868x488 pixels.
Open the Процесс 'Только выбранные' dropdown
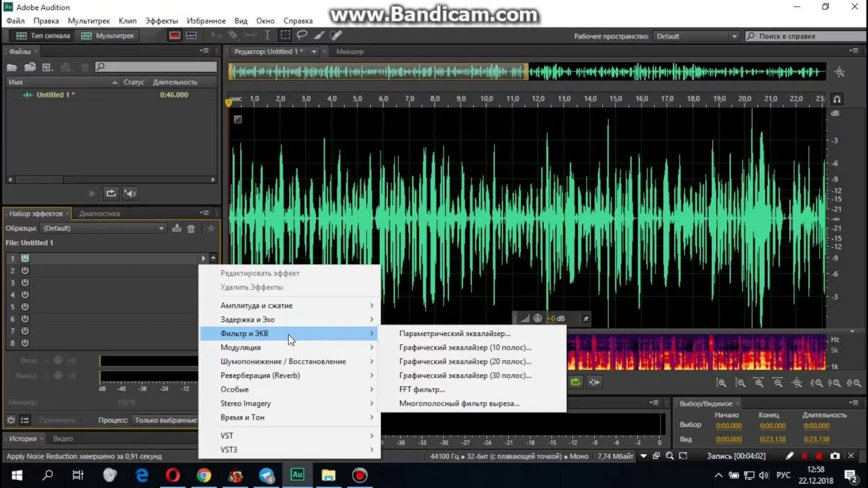[165, 420]
